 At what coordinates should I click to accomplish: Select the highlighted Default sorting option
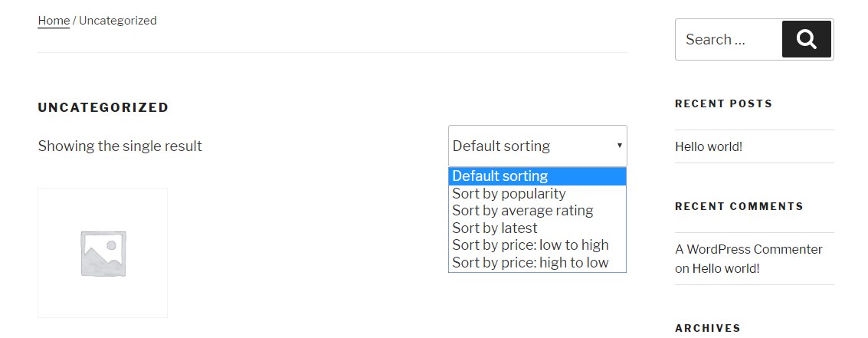pos(500,176)
